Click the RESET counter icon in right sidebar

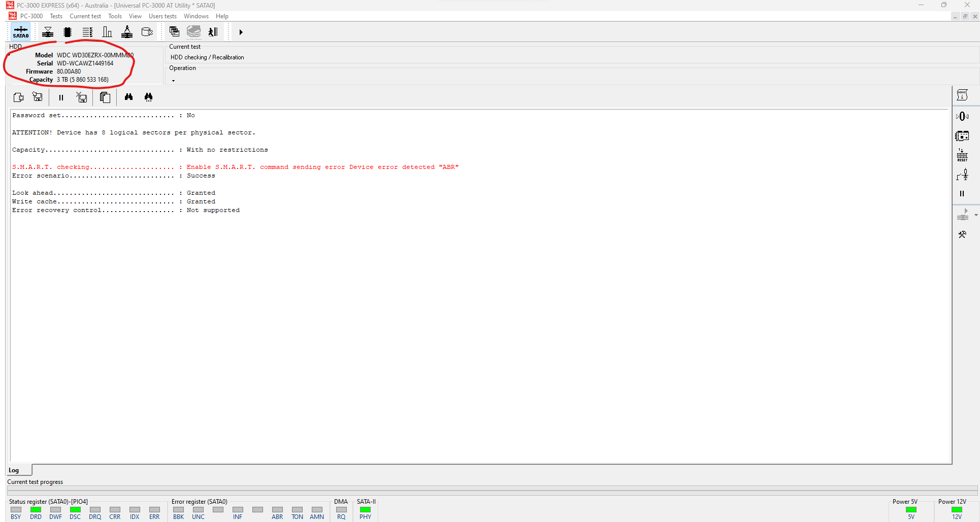click(962, 155)
